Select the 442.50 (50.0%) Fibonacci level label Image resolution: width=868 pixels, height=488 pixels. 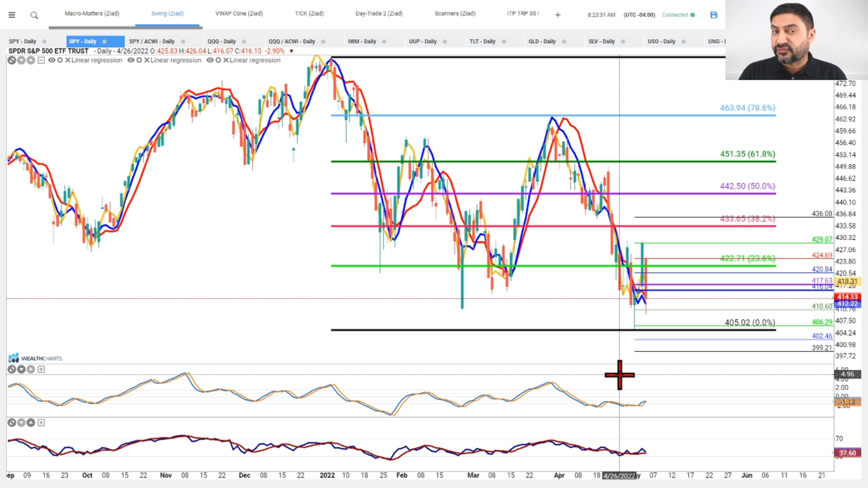747,186
